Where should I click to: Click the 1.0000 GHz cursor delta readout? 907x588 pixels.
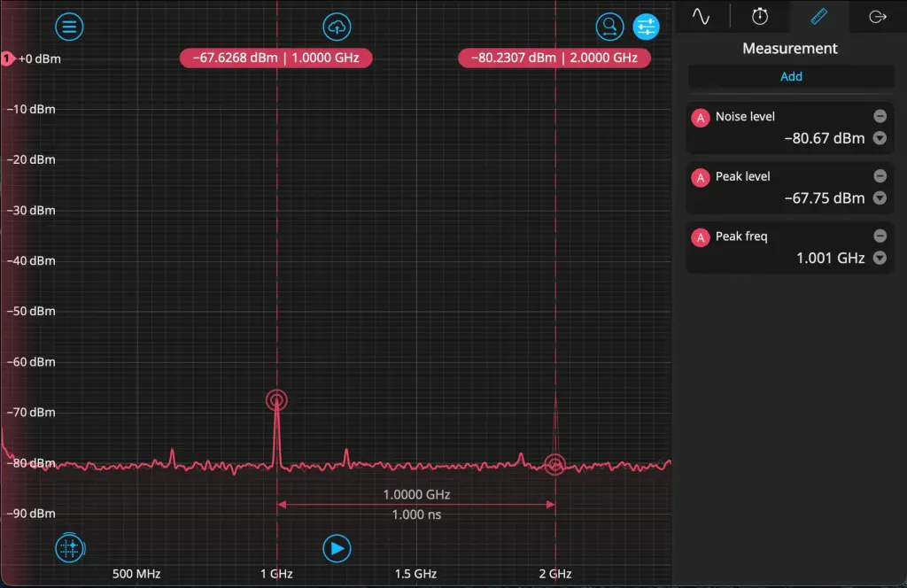(416, 494)
